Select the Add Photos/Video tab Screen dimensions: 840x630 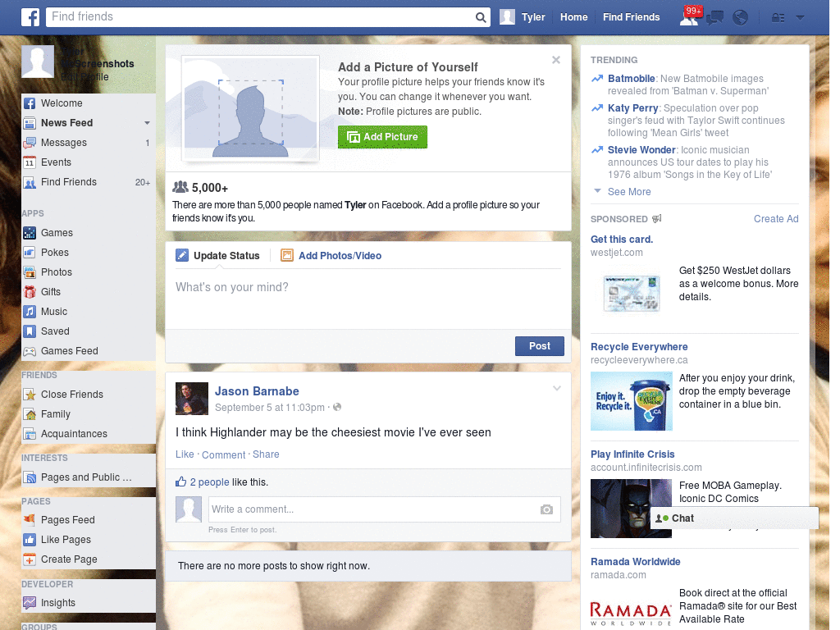(x=331, y=256)
